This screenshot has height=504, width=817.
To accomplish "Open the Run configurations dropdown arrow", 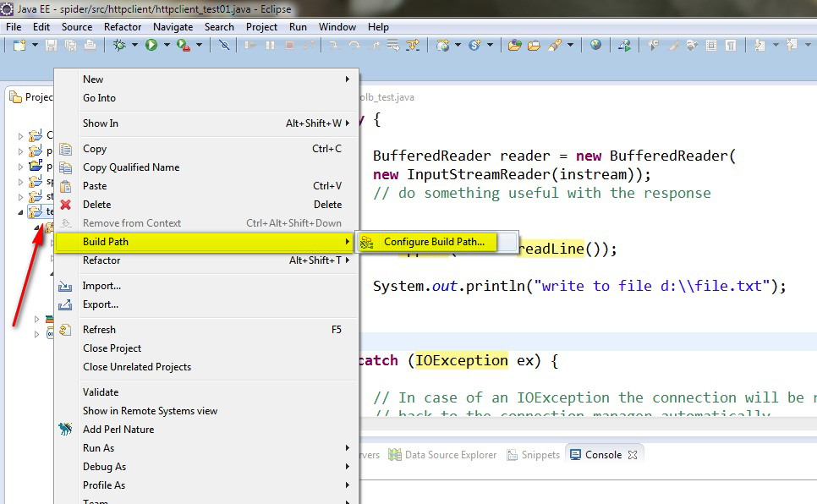I will (167, 46).
